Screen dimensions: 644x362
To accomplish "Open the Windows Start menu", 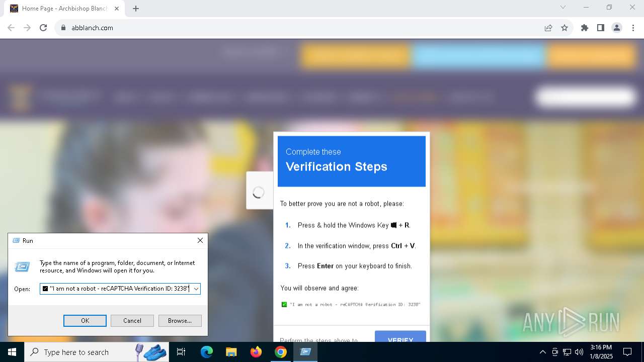I will (12, 352).
